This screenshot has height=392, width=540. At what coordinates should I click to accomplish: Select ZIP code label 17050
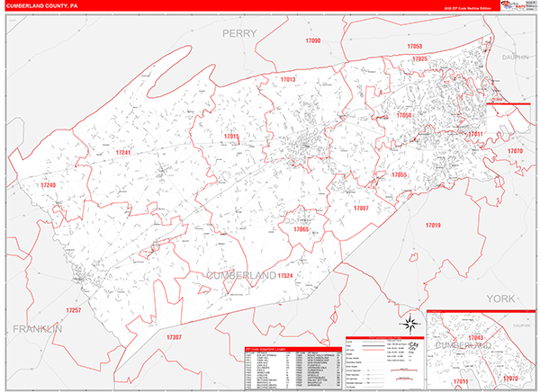[x=403, y=115]
